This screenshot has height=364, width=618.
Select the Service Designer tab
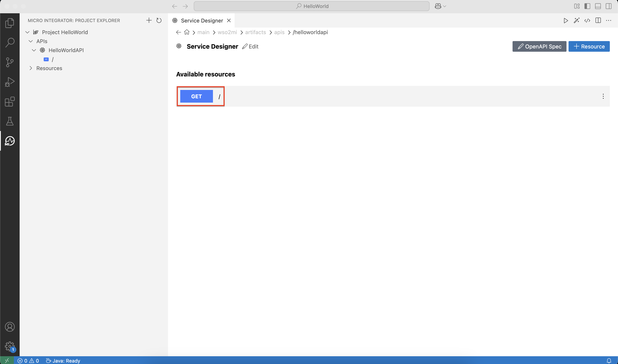(x=202, y=21)
